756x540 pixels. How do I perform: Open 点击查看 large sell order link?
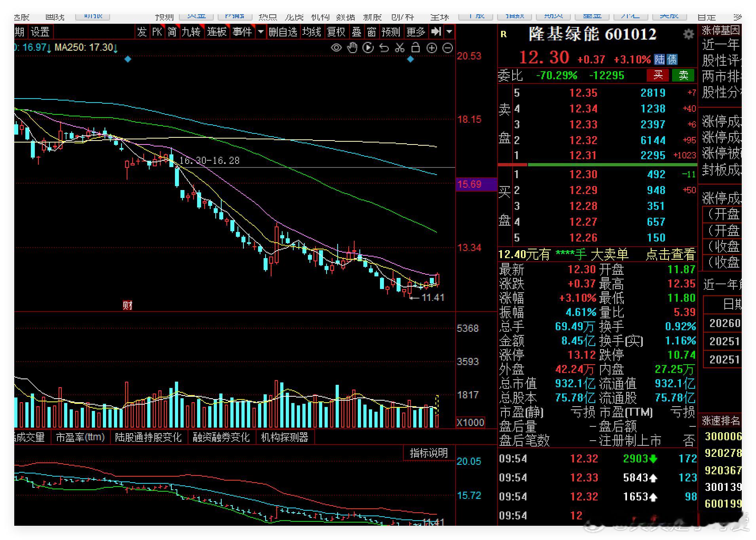(670, 254)
